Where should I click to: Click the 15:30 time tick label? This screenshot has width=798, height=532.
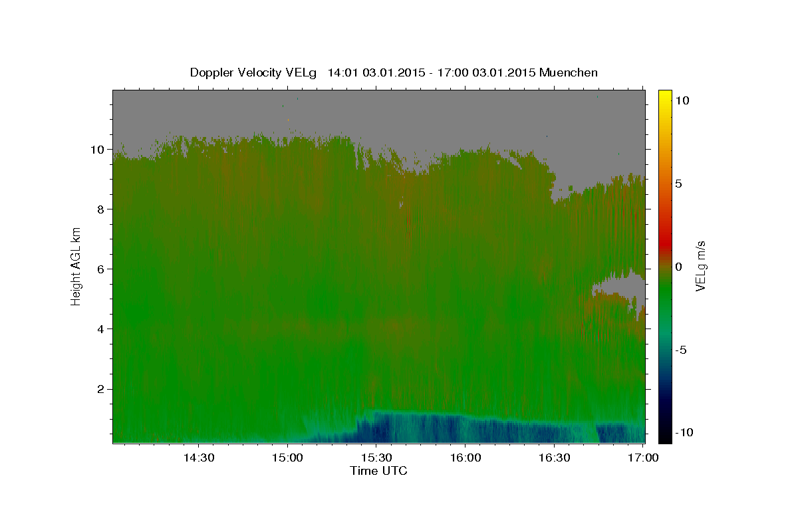click(x=376, y=458)
